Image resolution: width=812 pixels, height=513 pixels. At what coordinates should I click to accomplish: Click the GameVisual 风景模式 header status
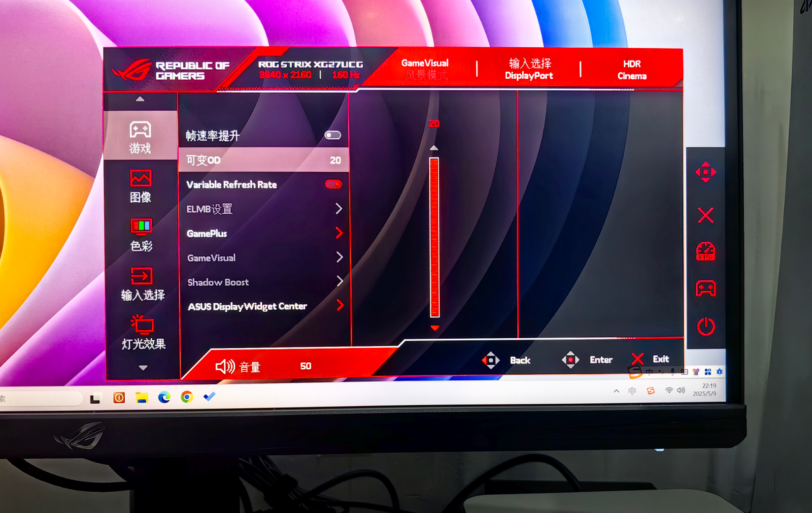coord(426,69)
